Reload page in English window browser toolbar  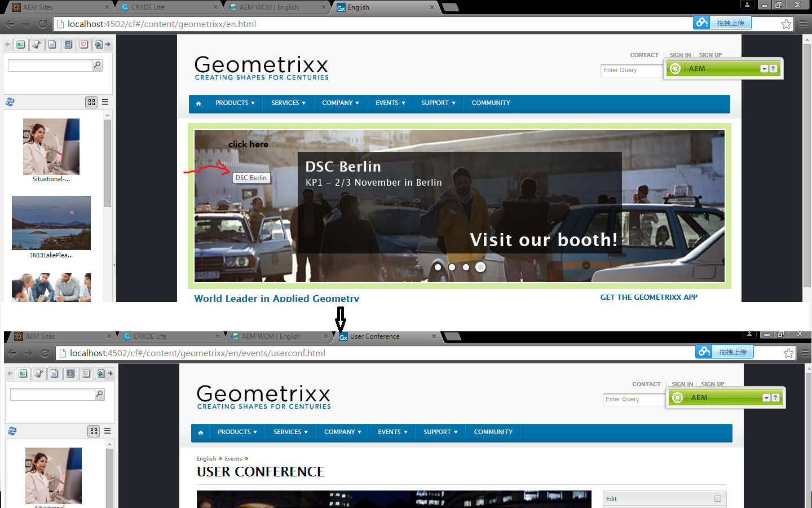point(42,24)
